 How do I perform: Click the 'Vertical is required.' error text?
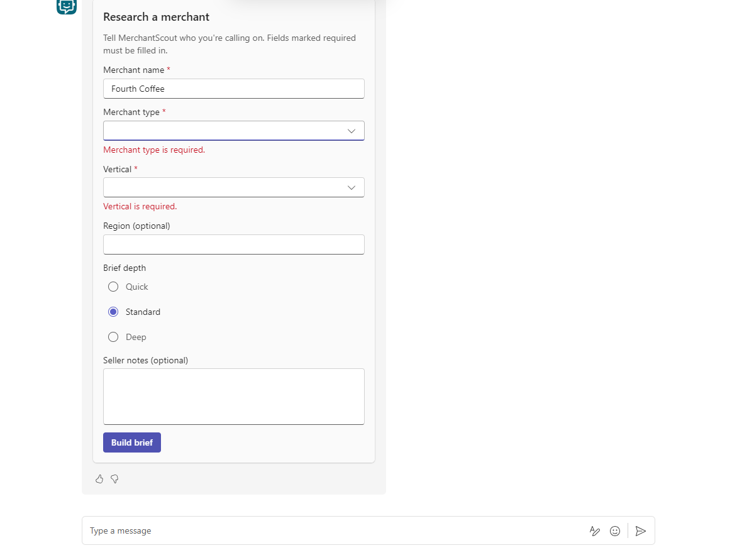[x=140, y=206]
